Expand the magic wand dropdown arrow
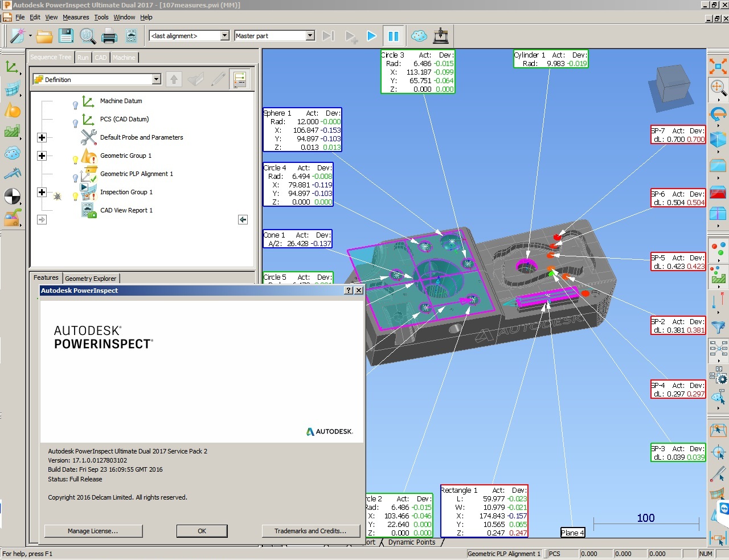 pos(30,36)
